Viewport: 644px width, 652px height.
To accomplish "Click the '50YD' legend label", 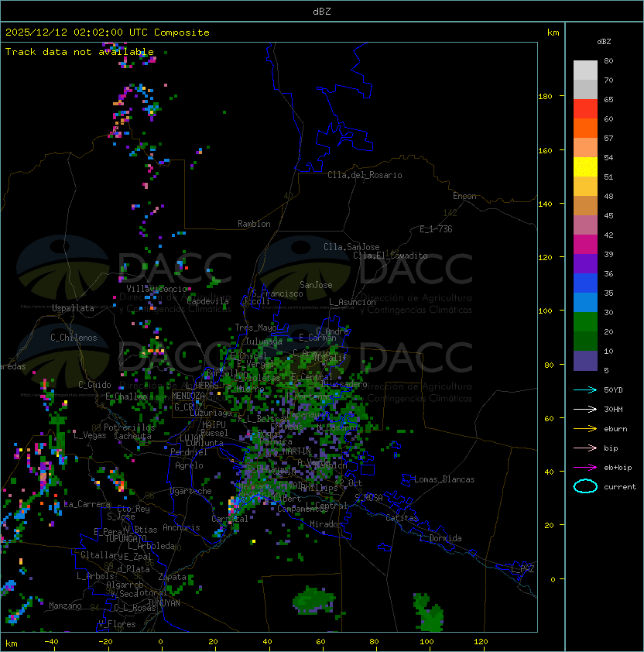I will (x=613, y=390).
